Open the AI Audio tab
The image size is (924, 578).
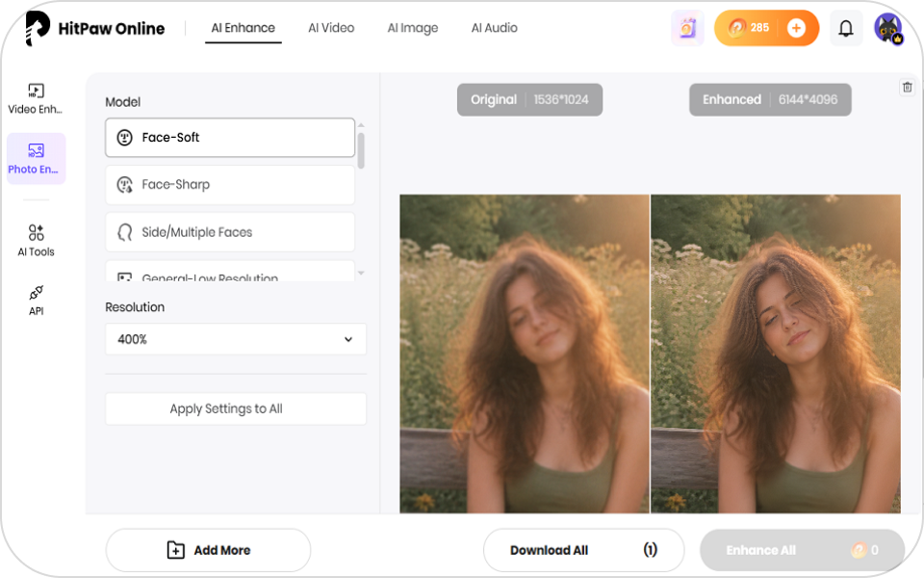(x=494, y=28)
